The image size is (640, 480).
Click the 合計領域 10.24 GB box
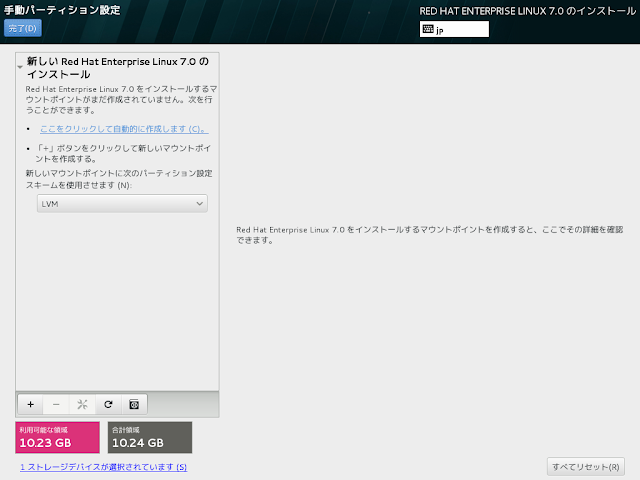point(150,438)
